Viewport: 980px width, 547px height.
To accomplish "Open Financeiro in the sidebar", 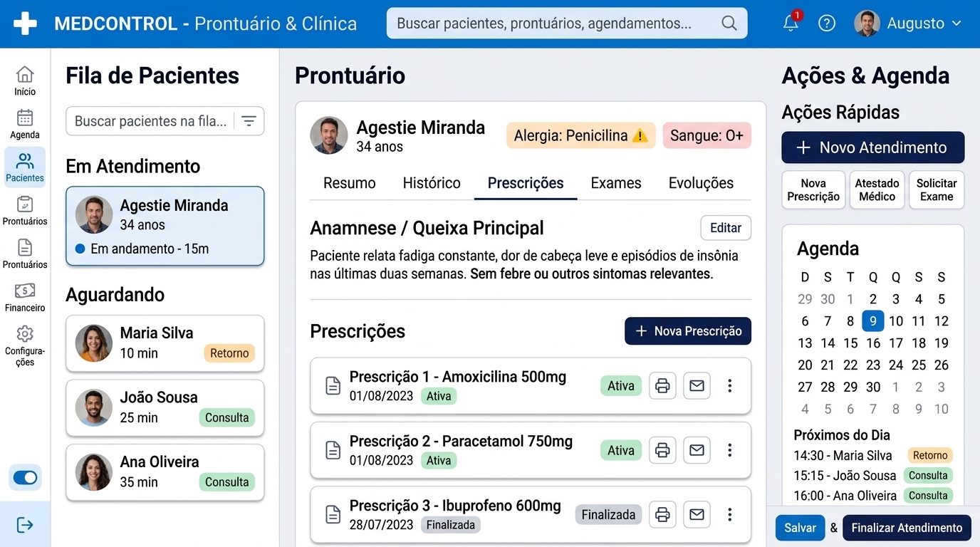I will (25, 297).
